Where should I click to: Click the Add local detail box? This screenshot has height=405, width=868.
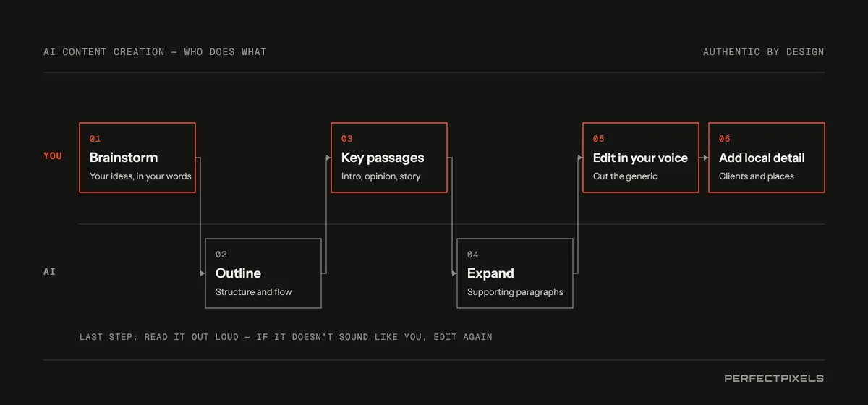click(767, 158)
